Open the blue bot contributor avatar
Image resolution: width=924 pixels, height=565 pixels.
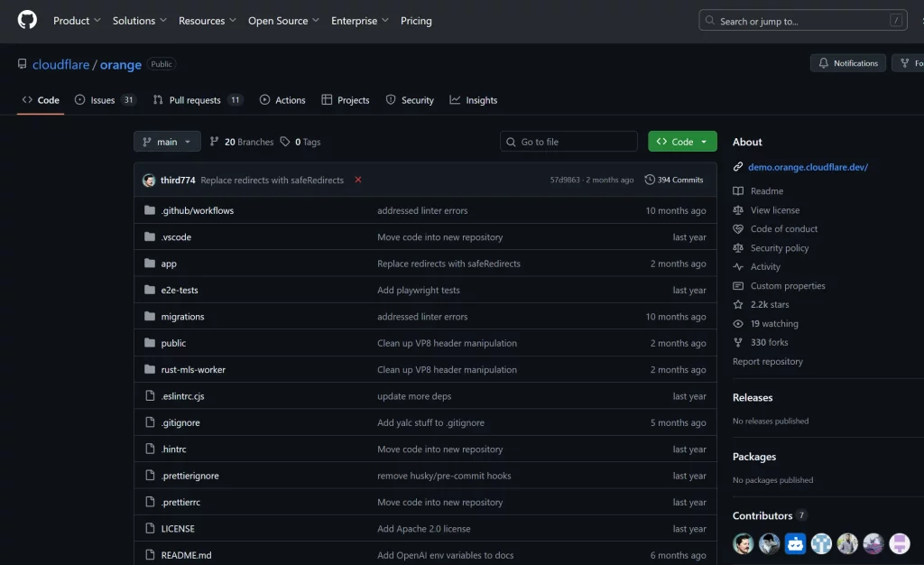[795, 543]
